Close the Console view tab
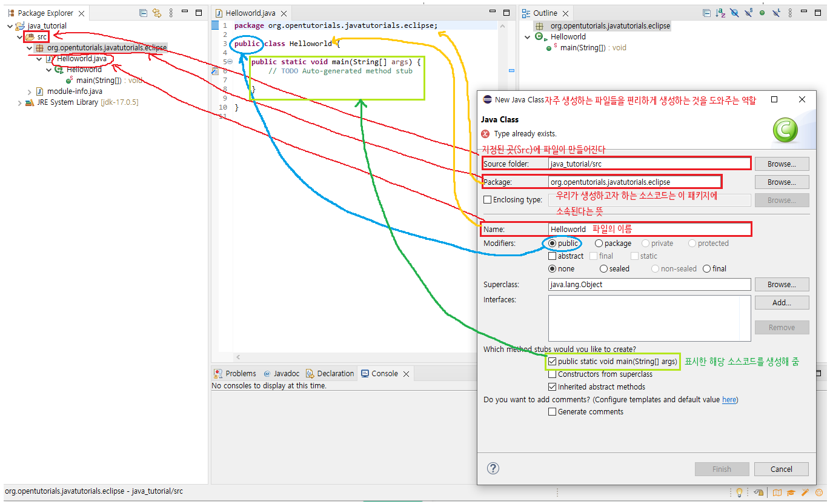 coord(406,374)
